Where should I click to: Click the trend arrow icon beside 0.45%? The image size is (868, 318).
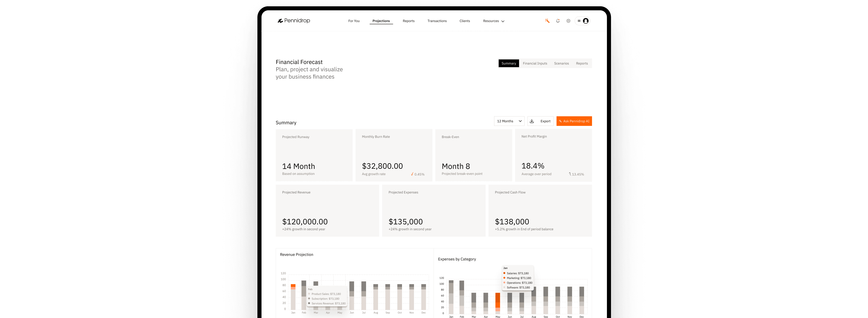click(x=412, y=174)
